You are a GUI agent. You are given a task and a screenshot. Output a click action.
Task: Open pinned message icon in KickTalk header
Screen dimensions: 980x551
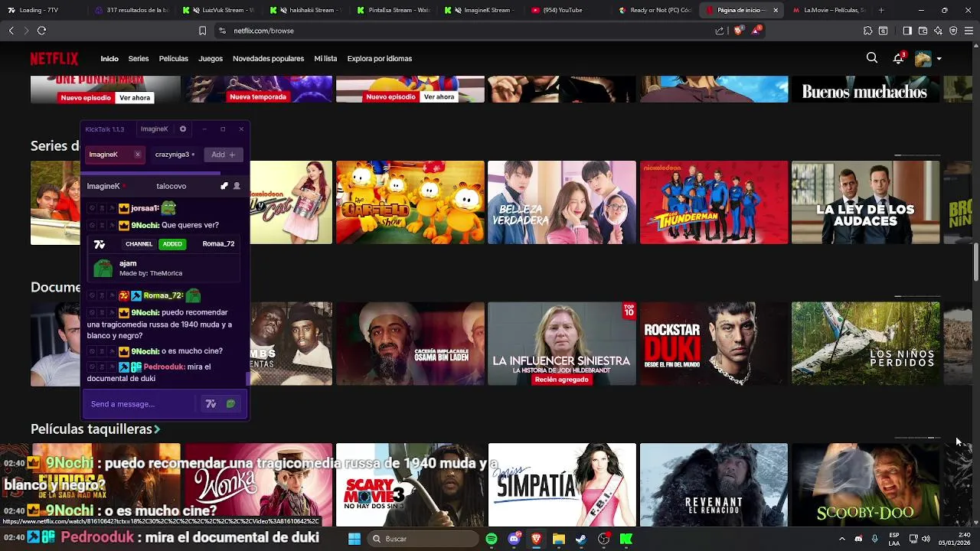point(224,186)
